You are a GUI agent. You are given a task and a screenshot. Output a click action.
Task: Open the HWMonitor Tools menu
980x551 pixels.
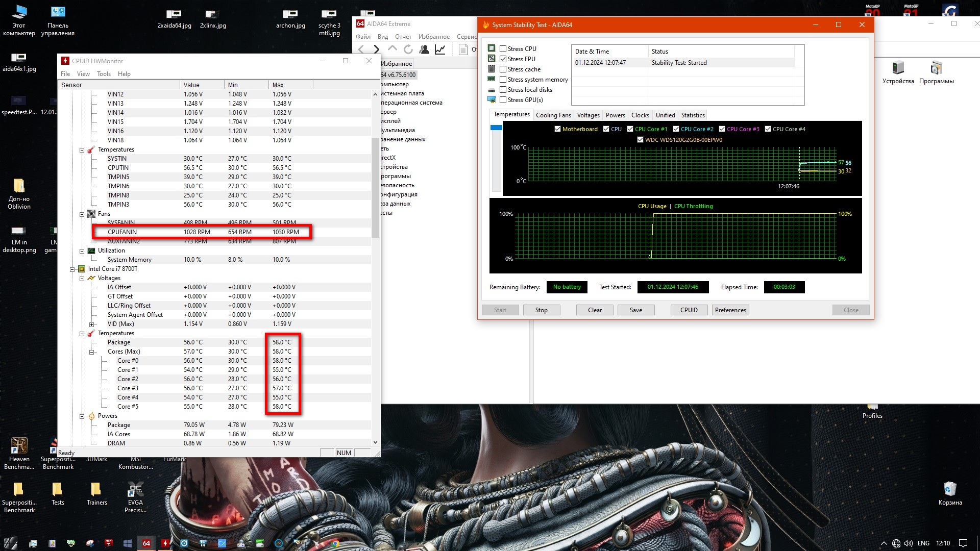point(104,74)
